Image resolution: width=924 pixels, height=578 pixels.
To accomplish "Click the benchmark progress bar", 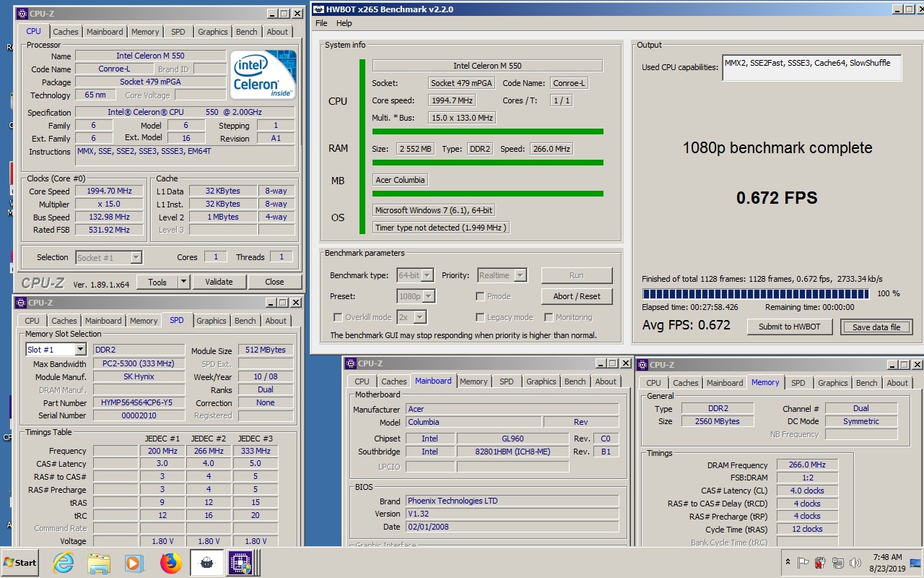I will pos(756,294).
